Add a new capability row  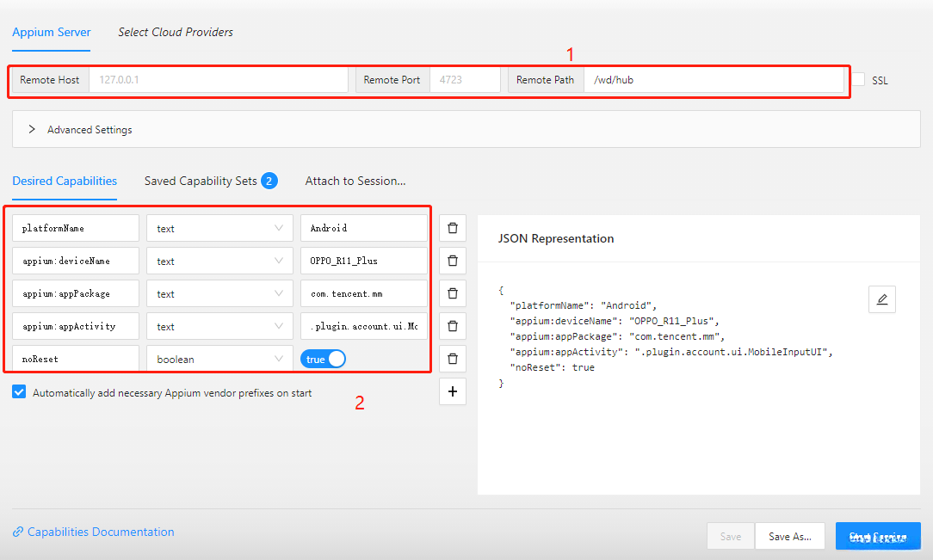tap(452, 392)
